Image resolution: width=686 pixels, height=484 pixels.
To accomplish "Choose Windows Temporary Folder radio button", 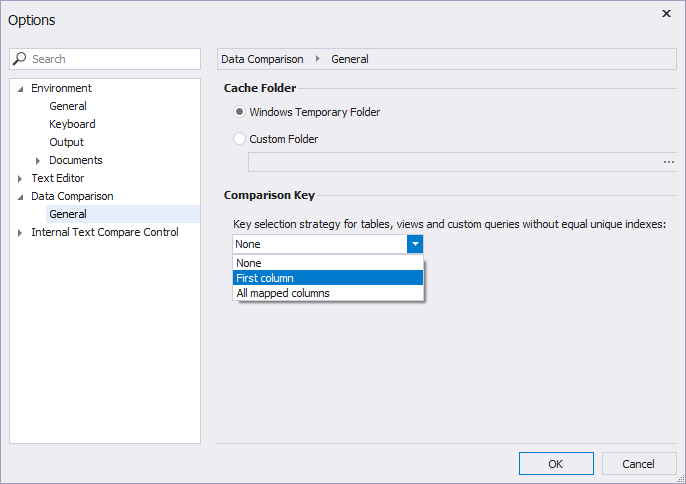I will tap(239, 112).
